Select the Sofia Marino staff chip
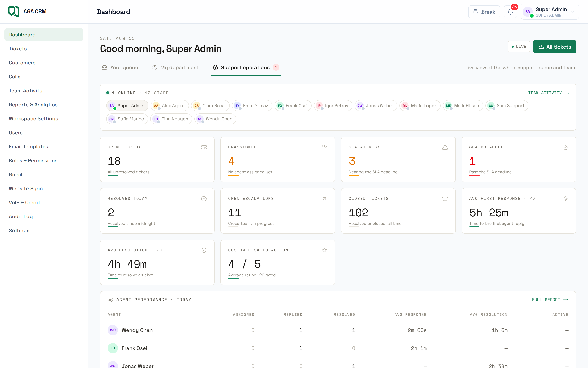Viewport: 588px width, 368px height. pyautogui.click(x=127, y=119)
